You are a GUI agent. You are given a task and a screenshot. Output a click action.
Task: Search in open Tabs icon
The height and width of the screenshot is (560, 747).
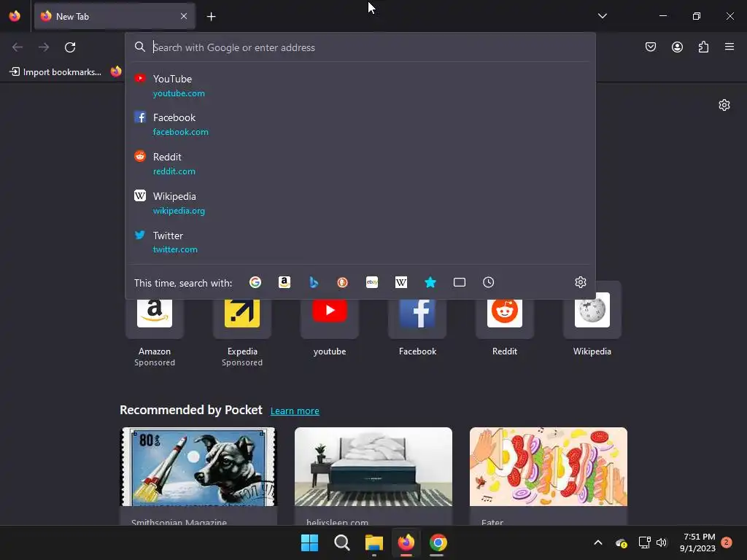(x=460, y=282)
